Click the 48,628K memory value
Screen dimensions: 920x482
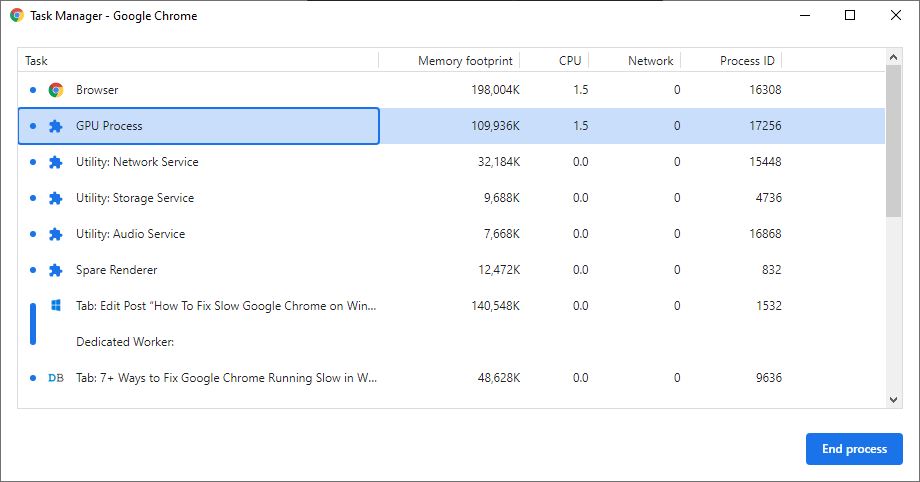point(499,378)
